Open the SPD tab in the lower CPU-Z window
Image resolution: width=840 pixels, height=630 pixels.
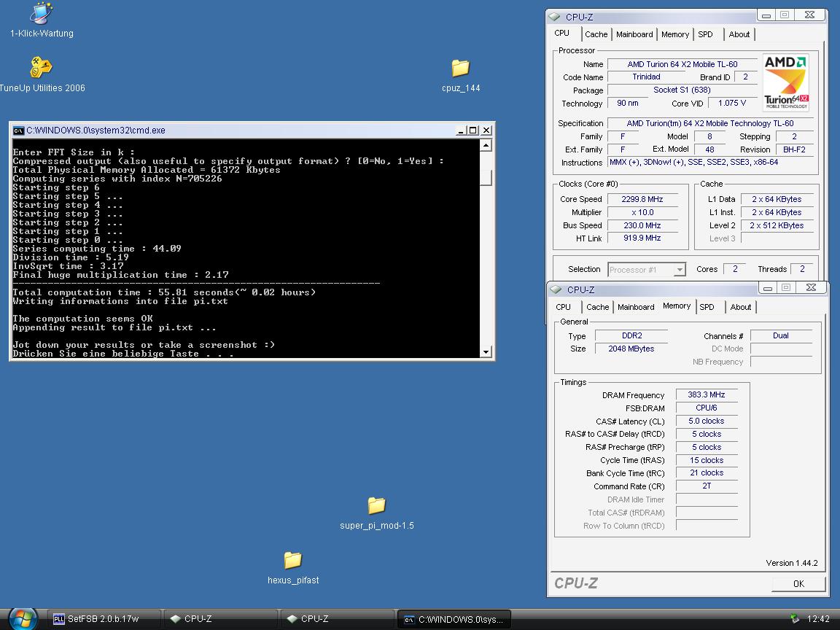click(707, 307)
